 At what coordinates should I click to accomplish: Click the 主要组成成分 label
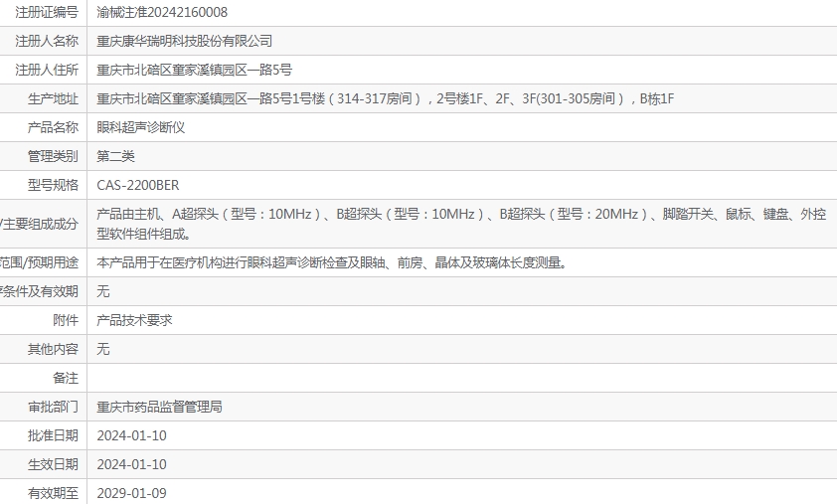click(39, 224)
